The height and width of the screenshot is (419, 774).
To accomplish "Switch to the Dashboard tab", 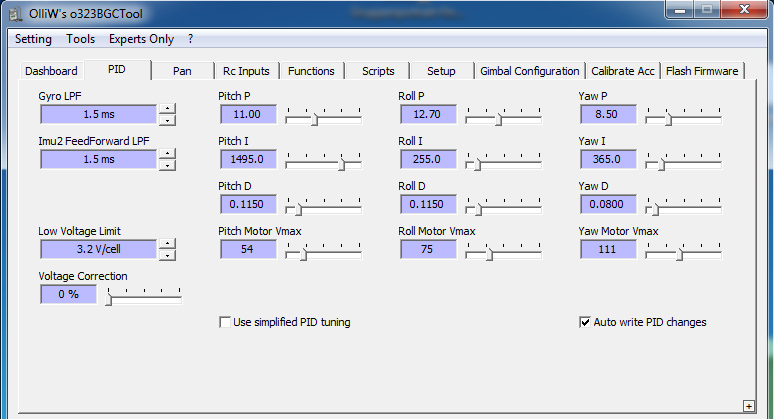I will click(51, 71).
